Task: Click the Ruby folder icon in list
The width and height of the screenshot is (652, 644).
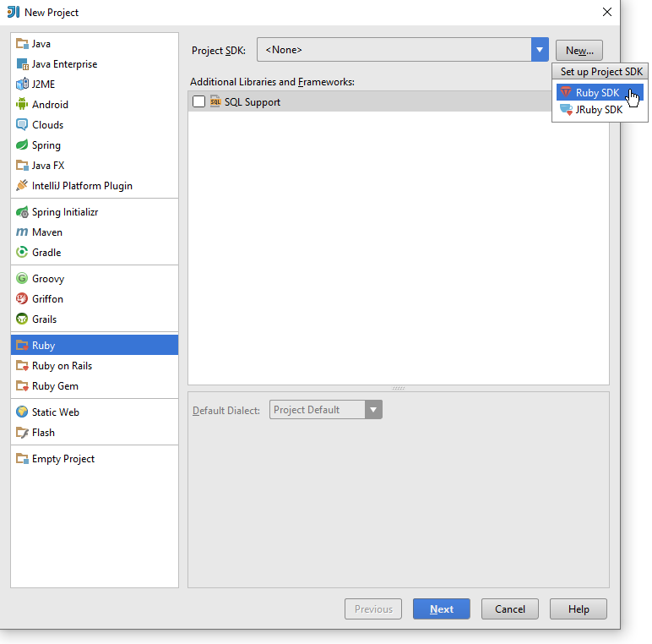Action: pos(22,346)
